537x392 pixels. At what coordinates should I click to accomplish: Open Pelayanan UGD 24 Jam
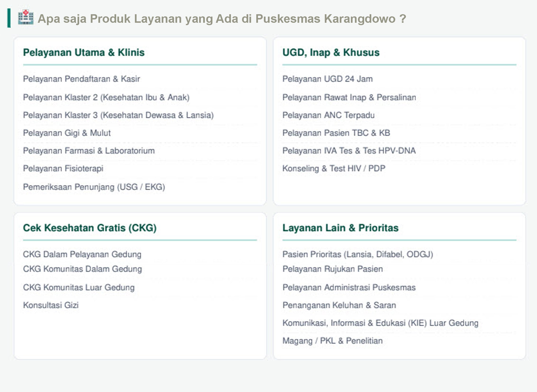328,79
